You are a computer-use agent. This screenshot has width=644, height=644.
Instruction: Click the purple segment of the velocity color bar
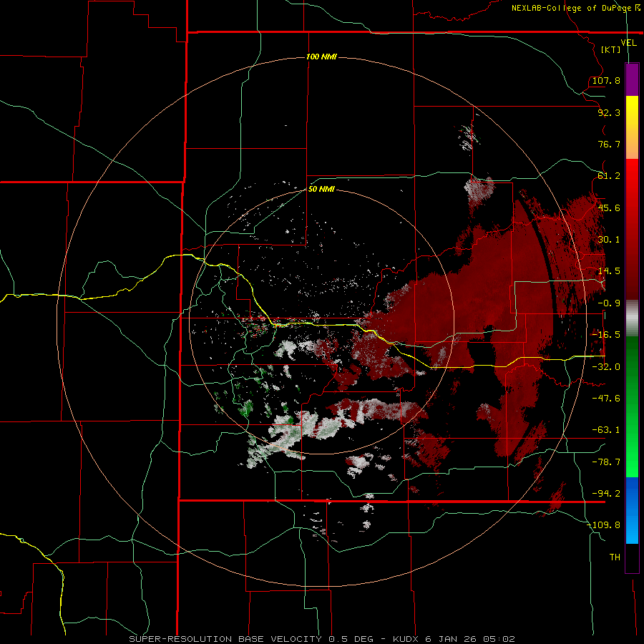tap(632, 79)
